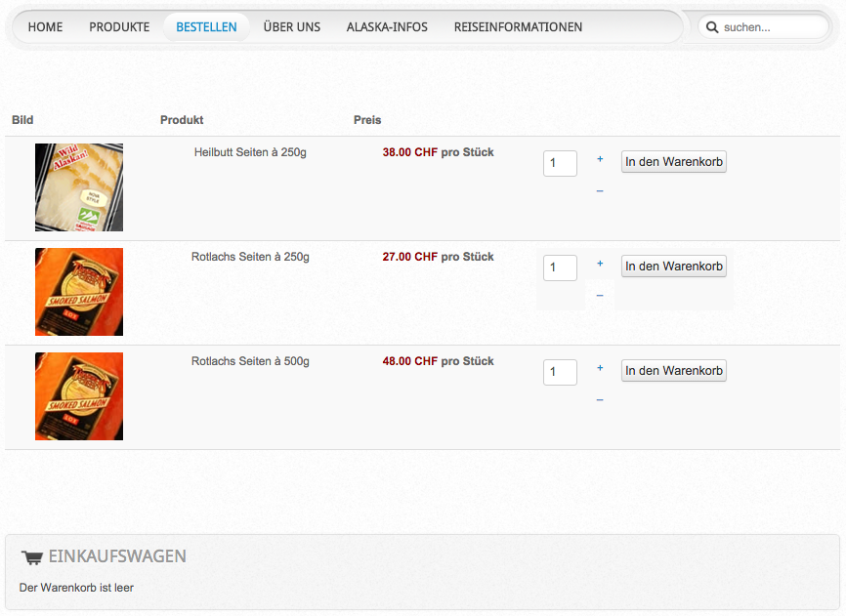The width and height of the screenshot is (846, 616).
Task: Focus the suchen search field
Action: (x=774, y=27)
